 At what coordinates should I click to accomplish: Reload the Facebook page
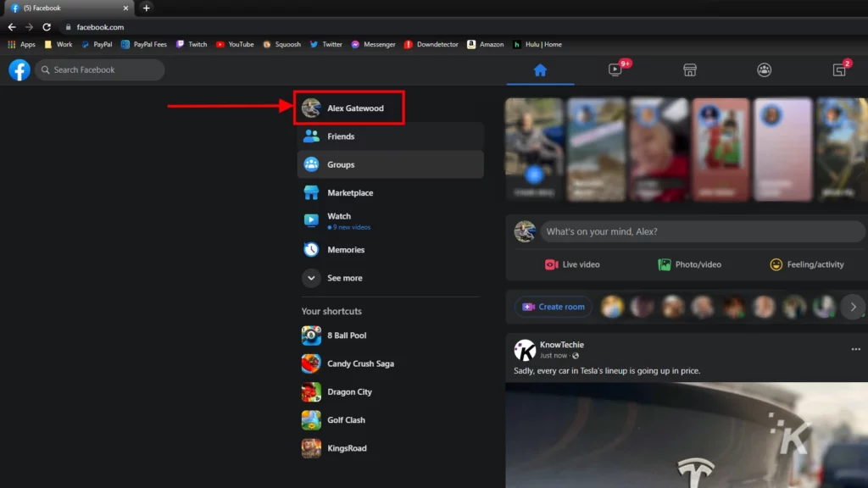point(47,27)
